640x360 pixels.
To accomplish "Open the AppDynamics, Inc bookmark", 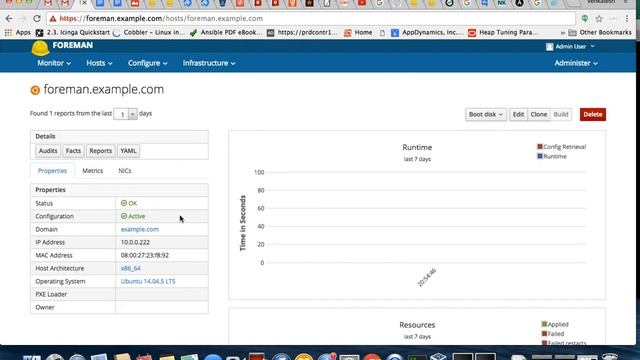I will pos(427,33).
